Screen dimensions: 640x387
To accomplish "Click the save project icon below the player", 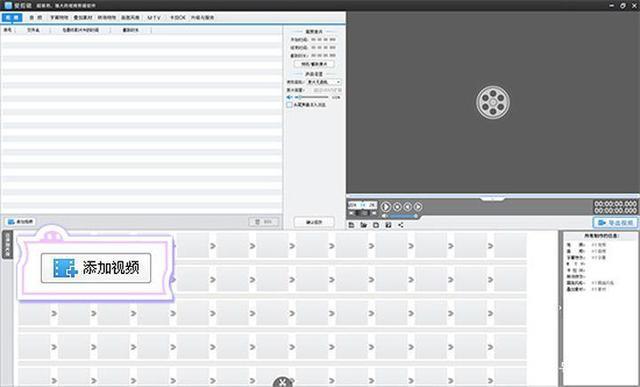I will (376, 225).
